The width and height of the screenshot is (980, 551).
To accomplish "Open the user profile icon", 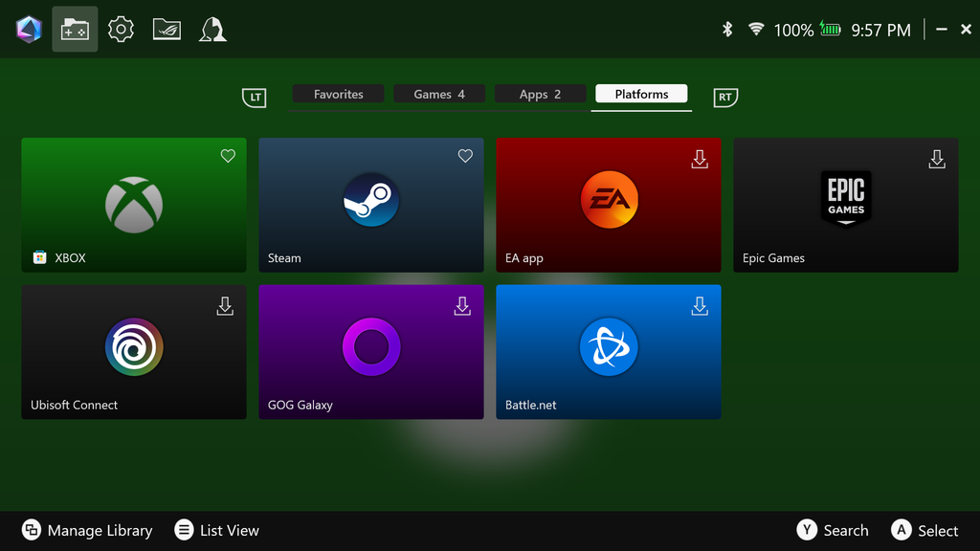I will pos(212,30).
